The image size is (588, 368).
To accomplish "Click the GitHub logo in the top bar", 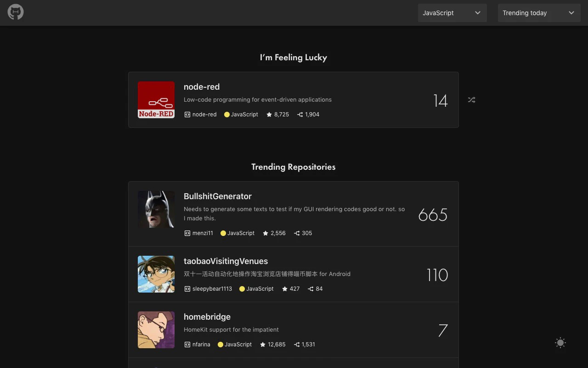I will pos(15,12).
